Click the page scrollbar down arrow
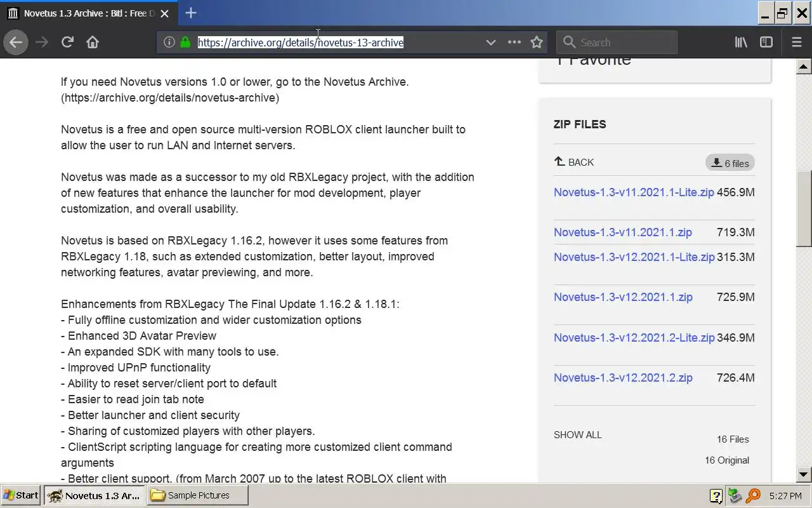 (x=804, y=474)
